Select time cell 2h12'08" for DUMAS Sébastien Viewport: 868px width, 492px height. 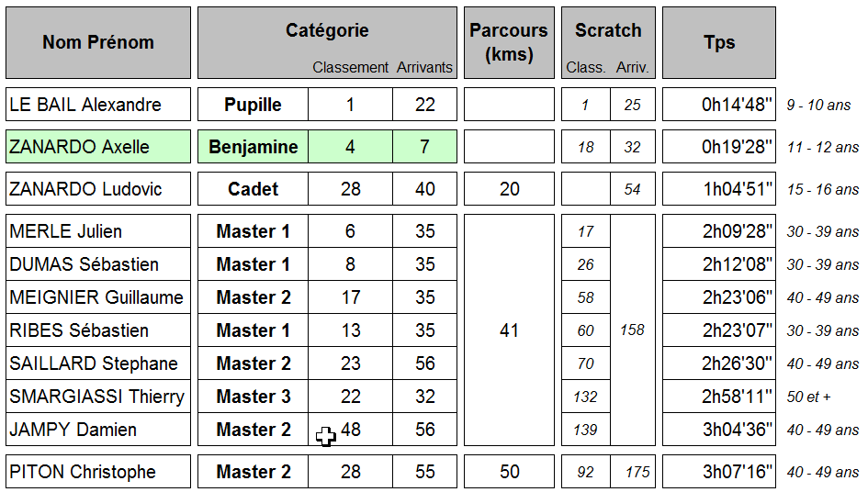718,264
